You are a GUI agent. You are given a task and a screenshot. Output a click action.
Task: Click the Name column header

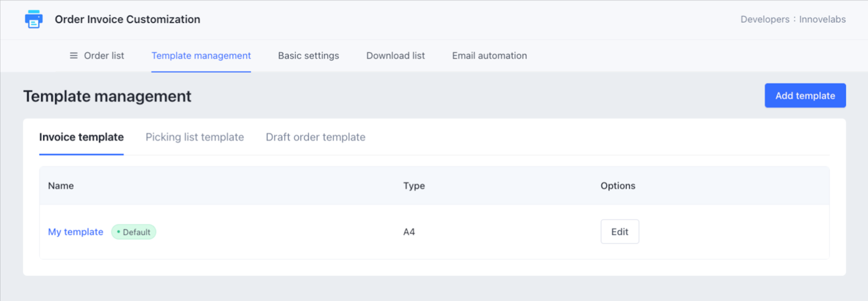pyautogui.click(x=61, y=186)
